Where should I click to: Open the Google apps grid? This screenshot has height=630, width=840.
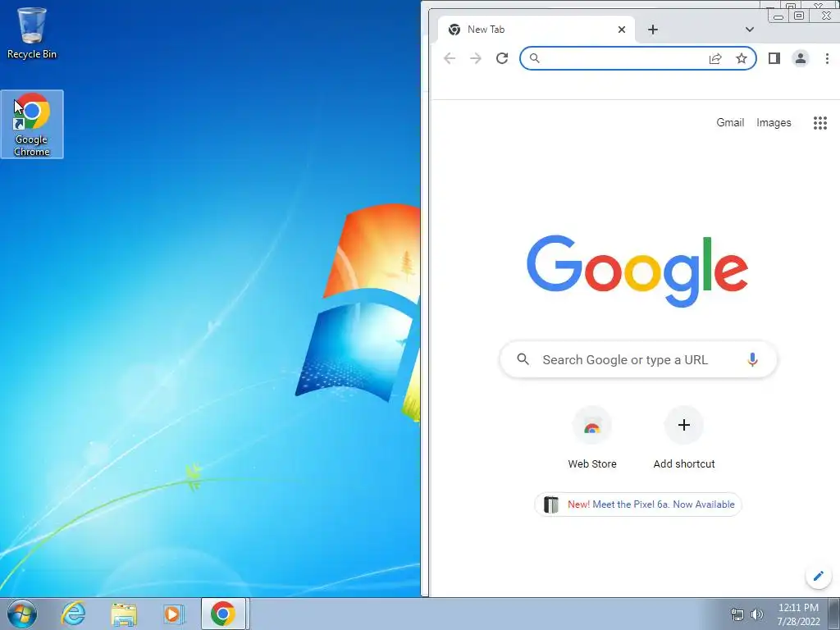(x=820, y=123)
